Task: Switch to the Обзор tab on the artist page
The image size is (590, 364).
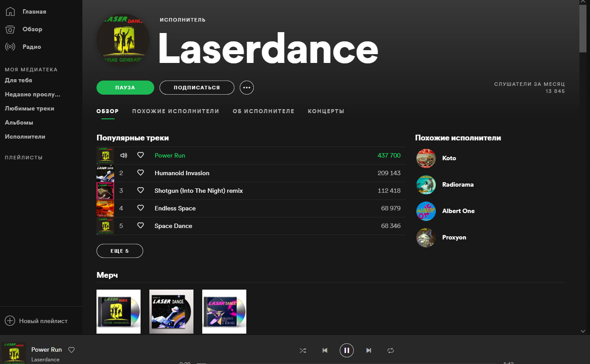Action: tap(108, 111)
